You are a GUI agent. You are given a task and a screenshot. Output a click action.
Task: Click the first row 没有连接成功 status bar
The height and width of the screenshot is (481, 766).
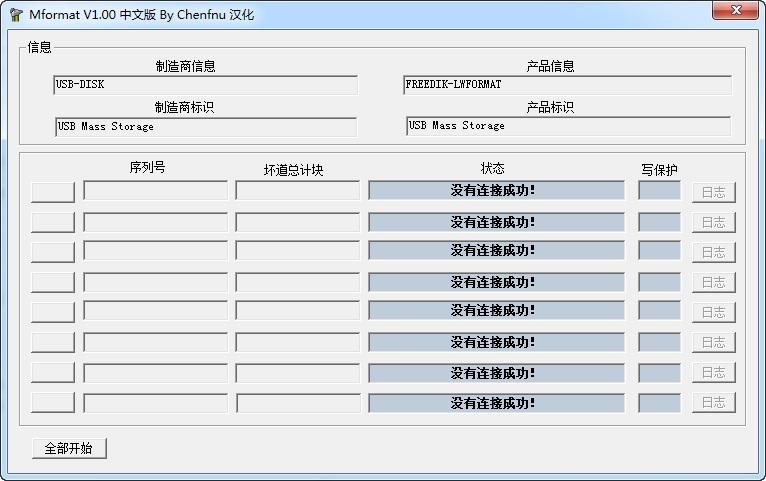point(496,190)
